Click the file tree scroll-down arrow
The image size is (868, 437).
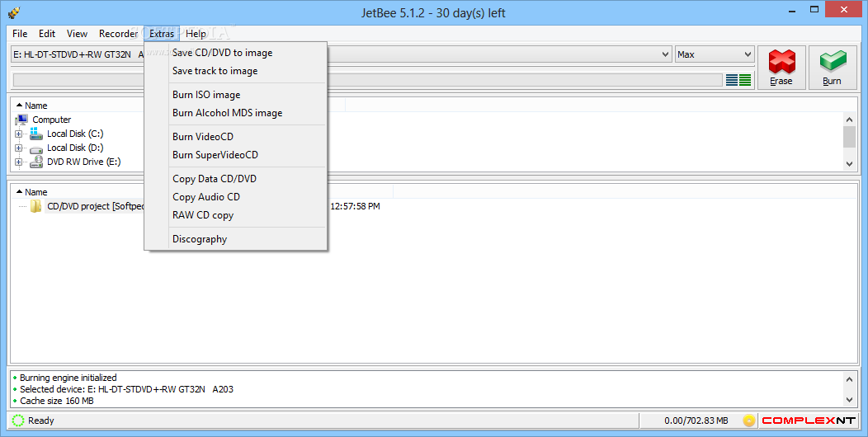tap(850, 164)
